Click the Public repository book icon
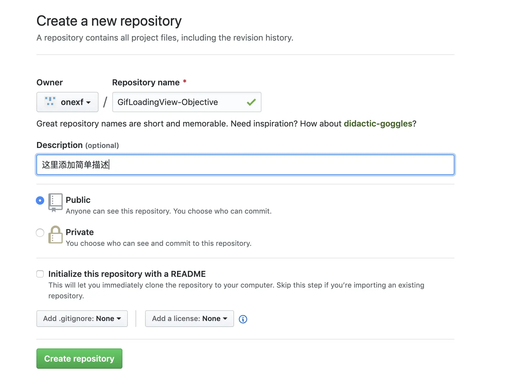Image resolution: width=532 pixels, height=392 pixels. tap(56, 203)
